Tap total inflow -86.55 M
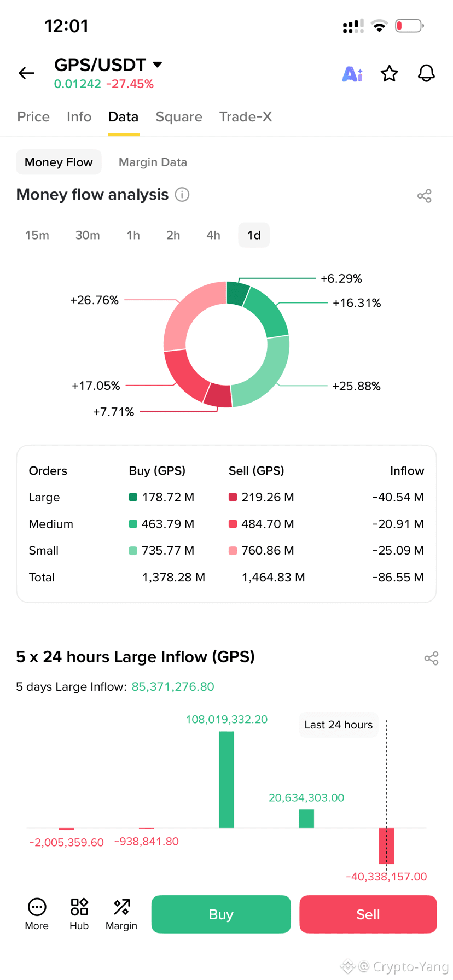Viewport: 453px width, 980px height. (x=398, y=577)
